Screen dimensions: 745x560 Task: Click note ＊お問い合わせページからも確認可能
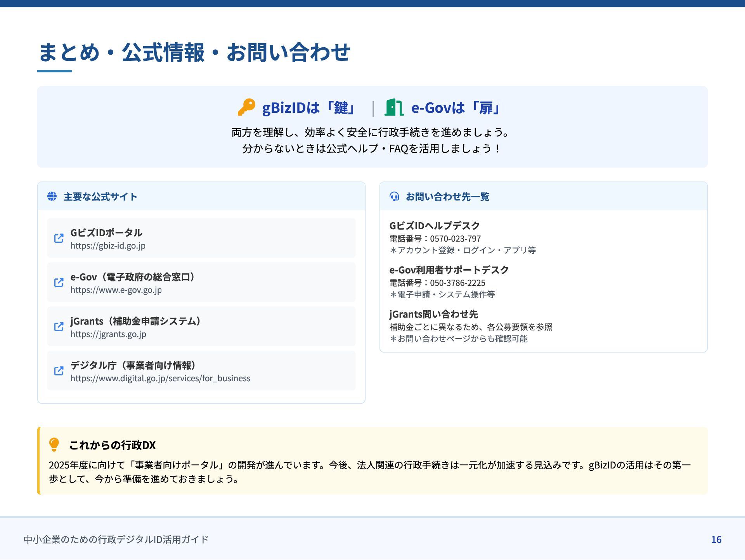point(458,339)
